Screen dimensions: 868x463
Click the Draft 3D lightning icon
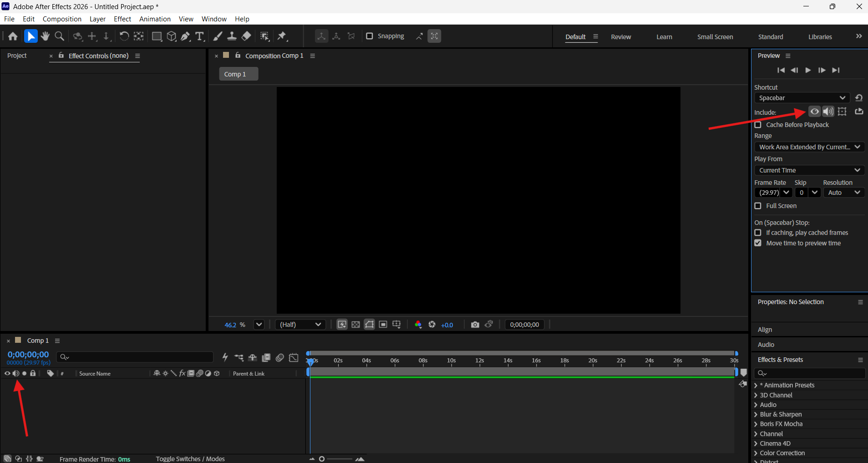[x=225, y=358]
